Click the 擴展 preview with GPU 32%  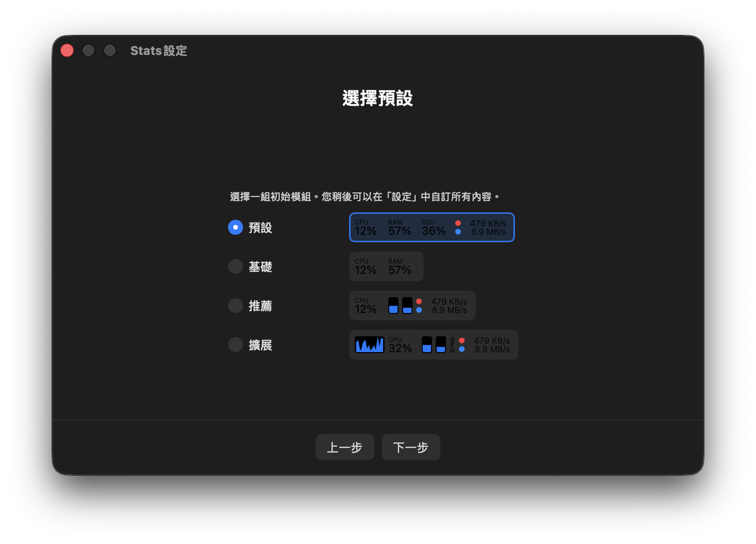pos(434,345)
